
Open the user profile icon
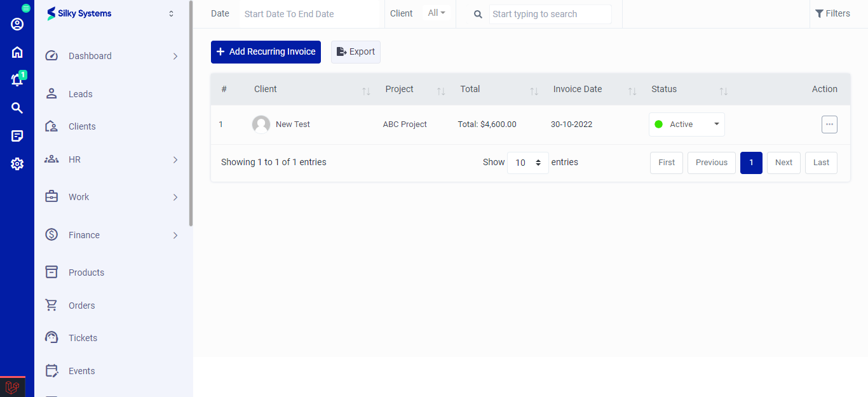point(17,24)
